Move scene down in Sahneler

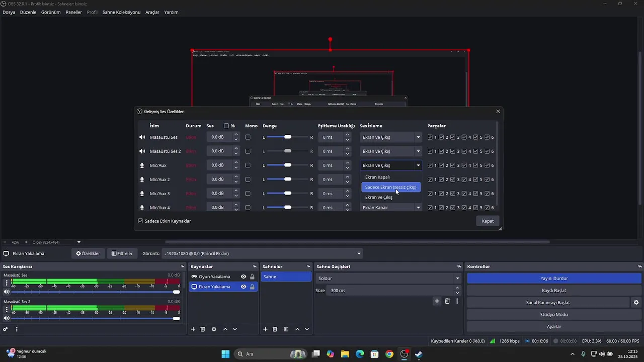tap(306, 329)
